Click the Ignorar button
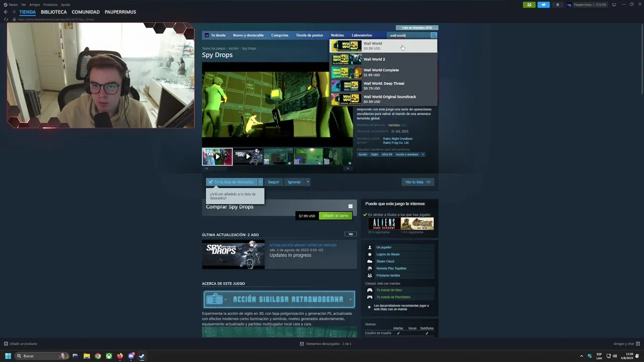 point(294,182)
